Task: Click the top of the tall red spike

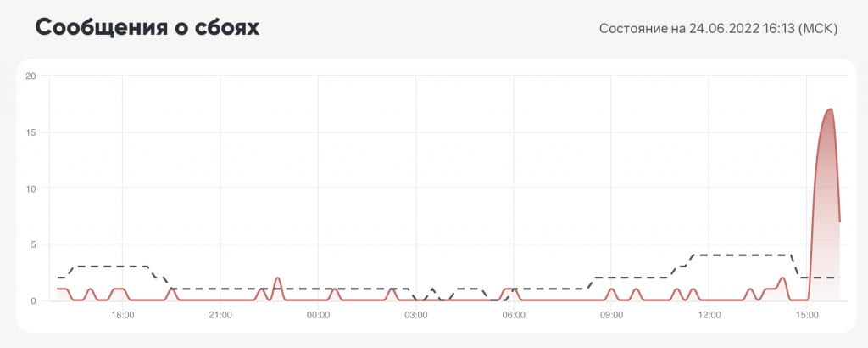Action: point(830,109)
